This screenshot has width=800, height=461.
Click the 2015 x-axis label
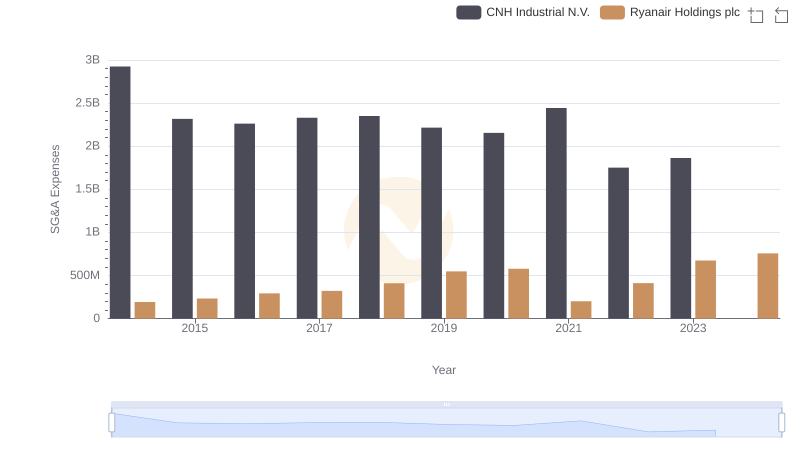click(194, 328)
